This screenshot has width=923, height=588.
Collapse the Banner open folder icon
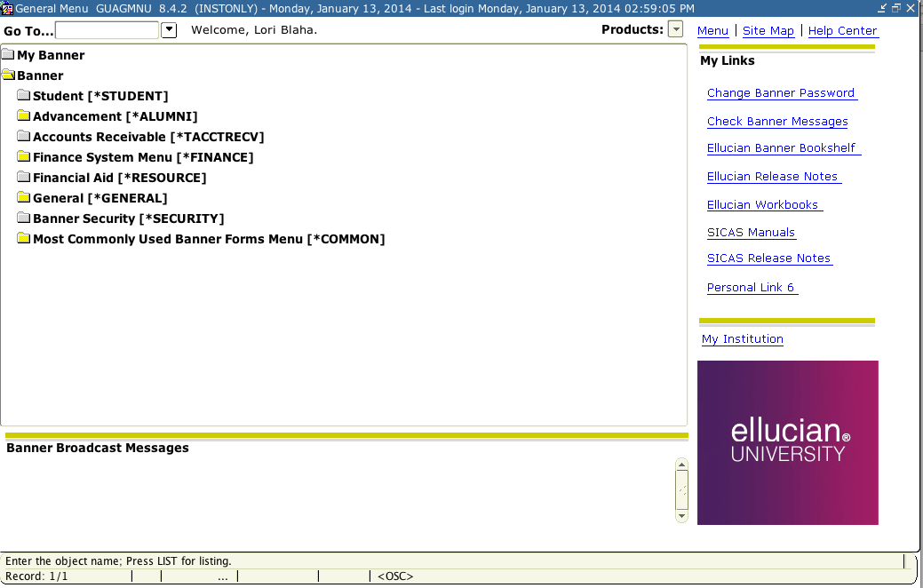8,75
